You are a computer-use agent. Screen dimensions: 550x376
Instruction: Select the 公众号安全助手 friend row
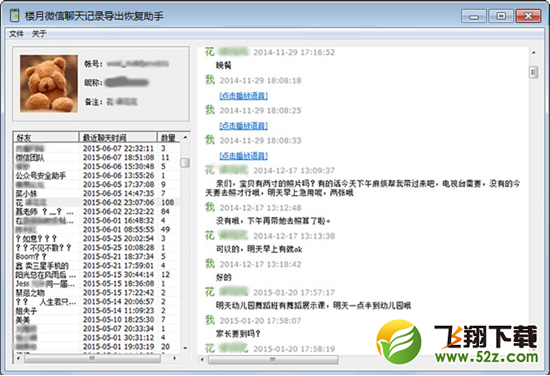tap(97, 175)
